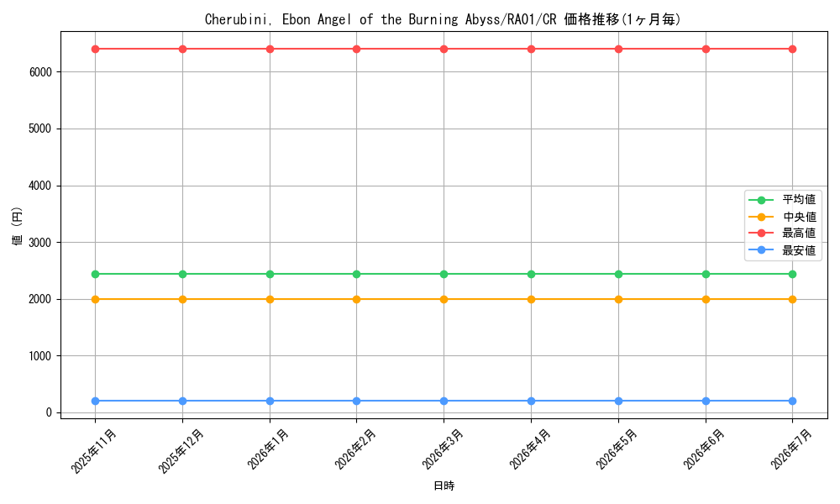Image resolution: width=840 pixels, height=504 pixels.
Task: Click the red 最高値 marker at 2025年11月
Action: click(96, 50)
